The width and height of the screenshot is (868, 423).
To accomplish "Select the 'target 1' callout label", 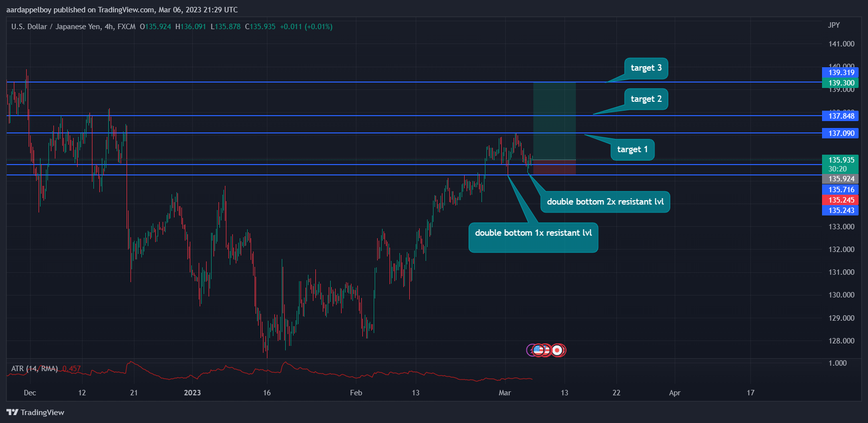I will (x=632, y=150).
